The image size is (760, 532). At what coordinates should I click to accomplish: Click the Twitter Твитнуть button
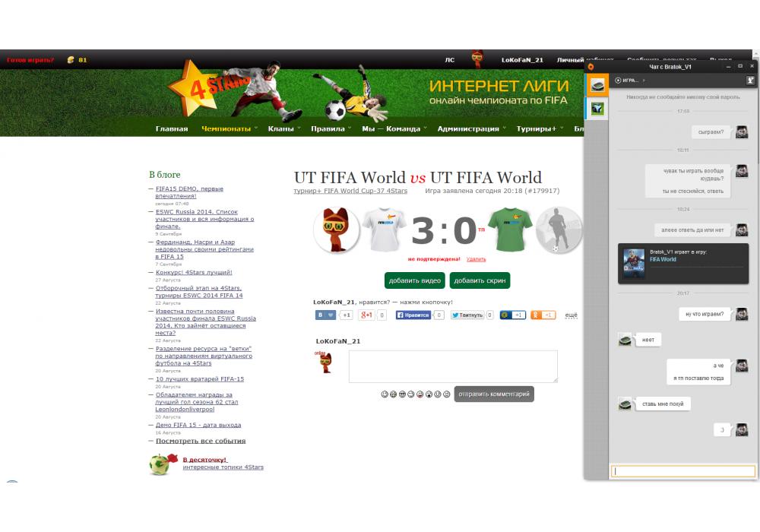[467, 315]
